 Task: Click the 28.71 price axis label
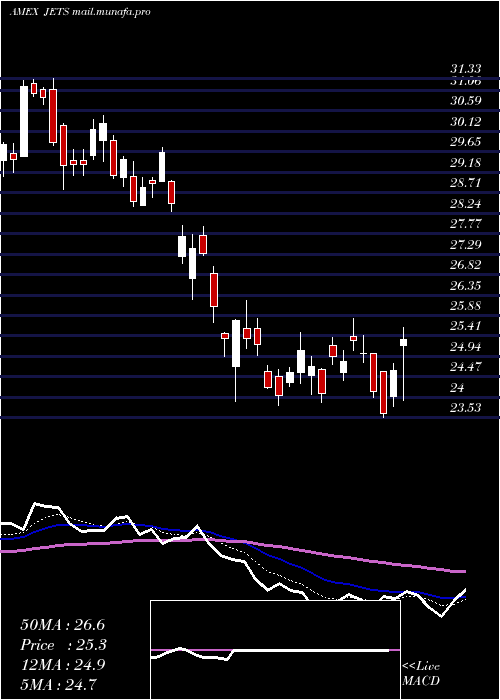465,183
